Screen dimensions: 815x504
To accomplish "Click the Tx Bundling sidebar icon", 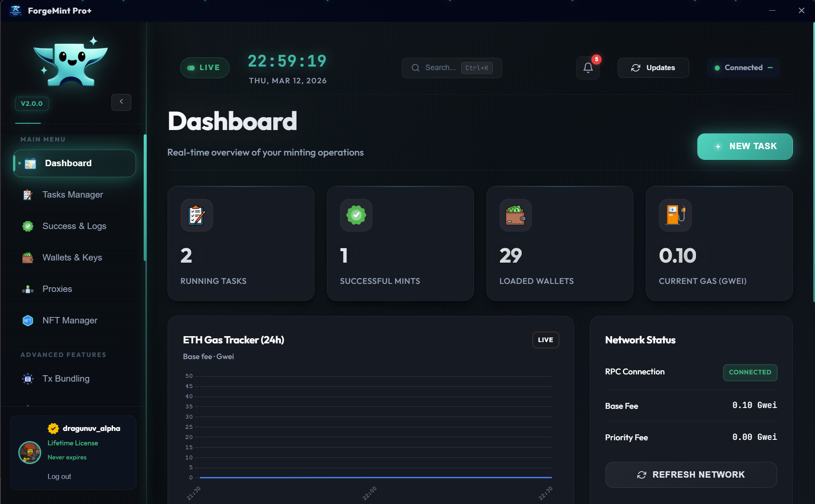I will pos(28,379).
